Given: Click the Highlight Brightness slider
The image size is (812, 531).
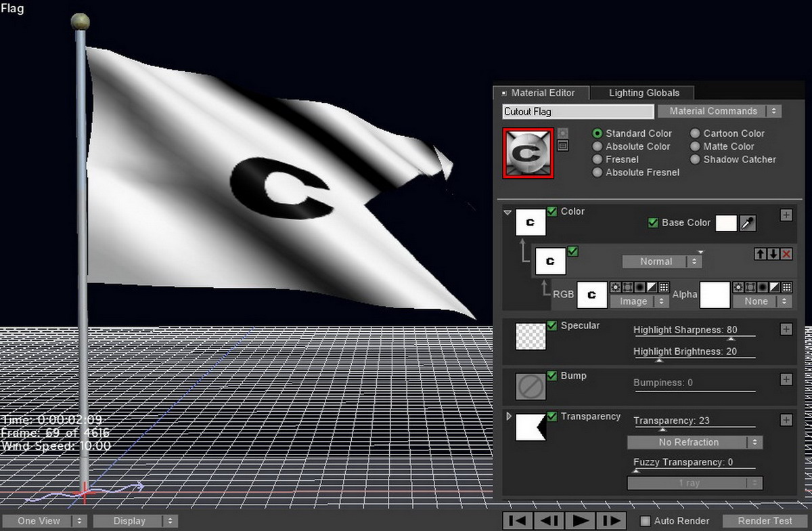Looking at the screenshot, I should pyautogui.click(x=694, y=358).
